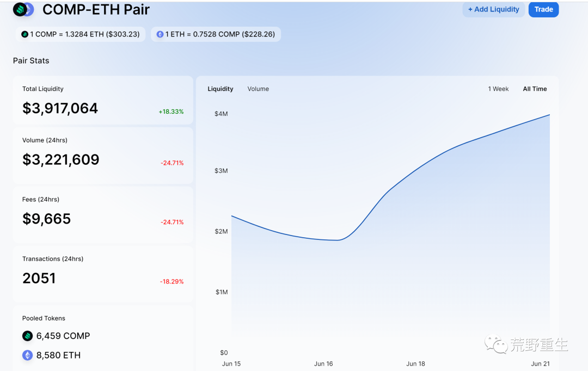Click the $2M axis label on chart
This screenshot has height=371, width=588.
click(x=221, y=232)
